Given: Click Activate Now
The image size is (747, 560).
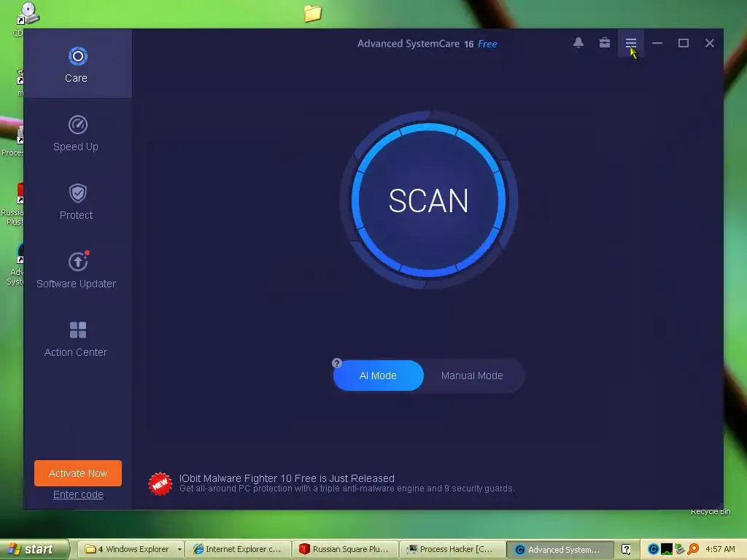Looking at the screenshot, I should tap(77, 472).
